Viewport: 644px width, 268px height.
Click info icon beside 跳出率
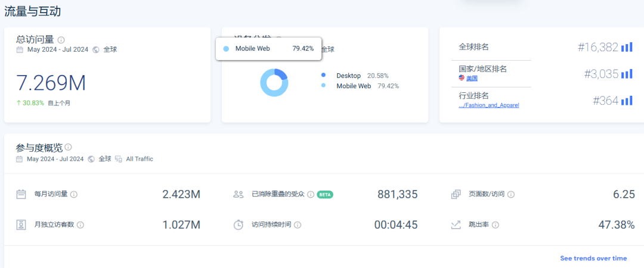point(495,225)
